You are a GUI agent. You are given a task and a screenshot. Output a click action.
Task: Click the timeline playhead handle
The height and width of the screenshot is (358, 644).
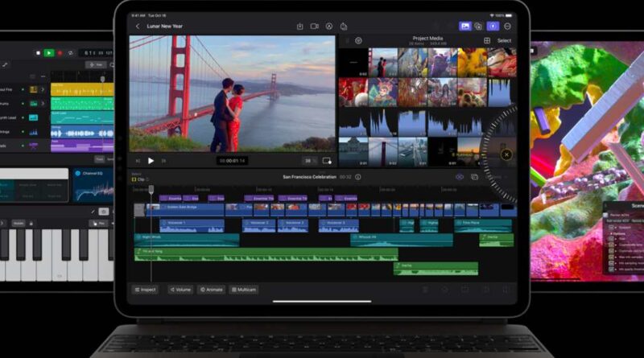[151, 189]
